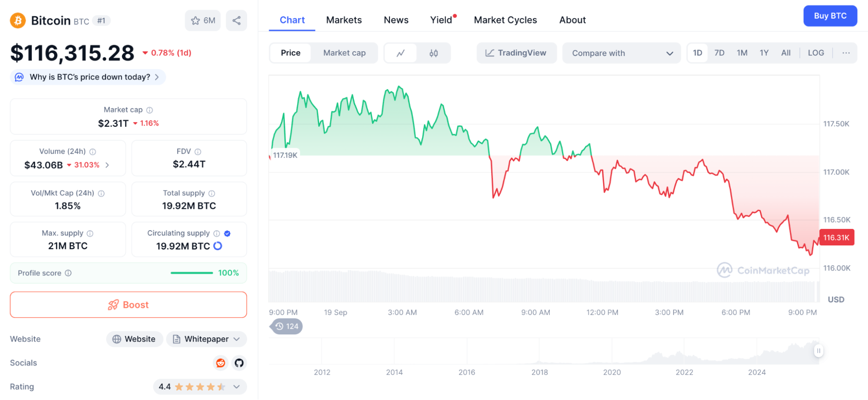Open Market cap info tooltip icon

(x=149, y=110)
